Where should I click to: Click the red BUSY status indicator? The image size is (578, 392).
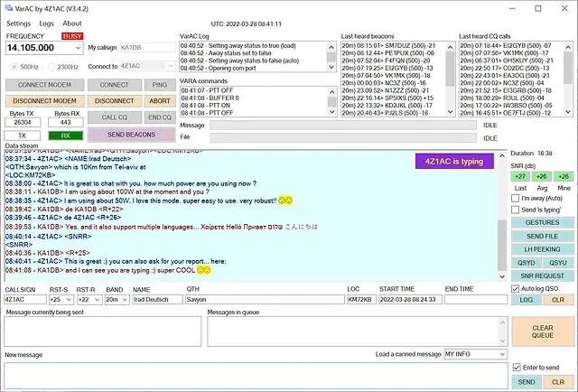click(72, 36)
